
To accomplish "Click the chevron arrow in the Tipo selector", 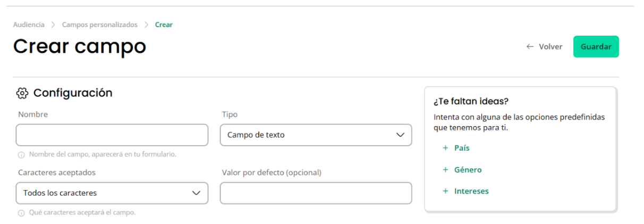I will point(401,135).
